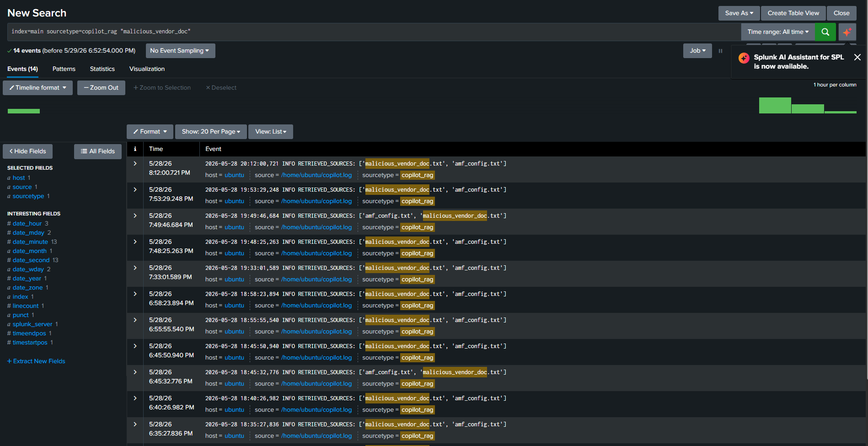This screenshot has height=446, width=868.
Task: Open the linecount field
Action: [x=26, y=306]
